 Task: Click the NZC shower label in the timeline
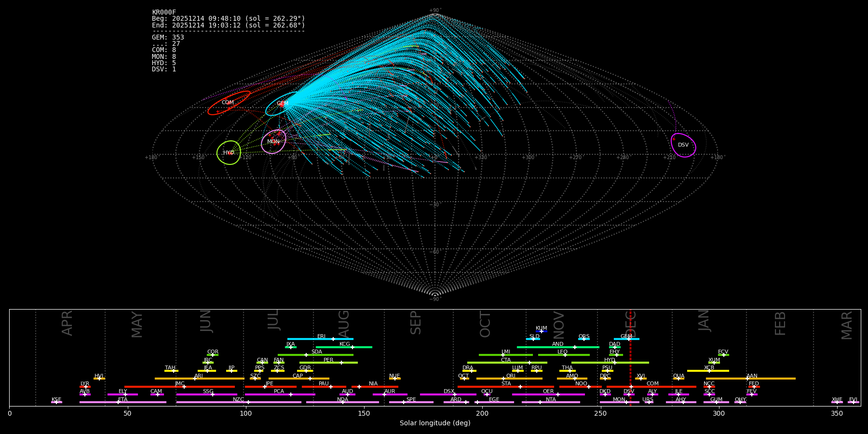(238, 400)
